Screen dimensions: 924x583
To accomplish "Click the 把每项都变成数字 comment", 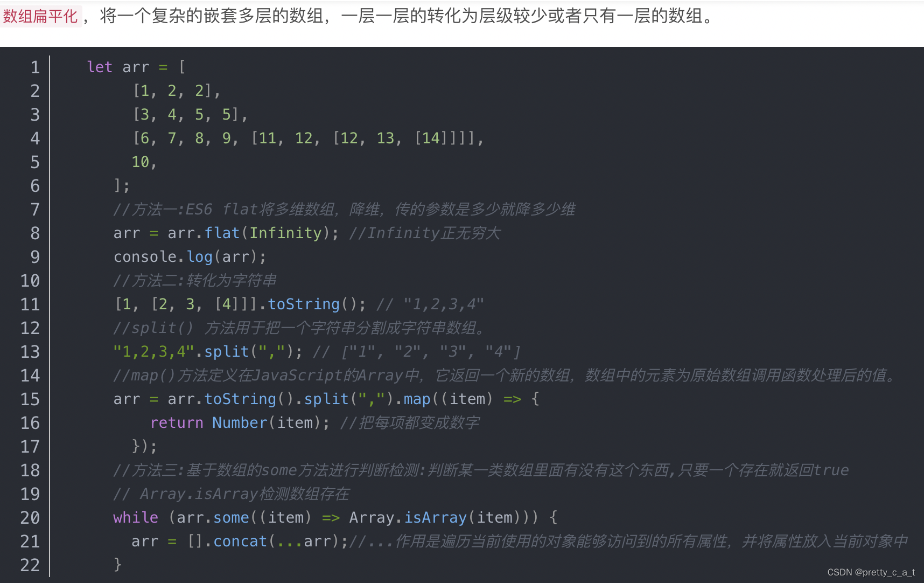I will [x=409, y=423].
